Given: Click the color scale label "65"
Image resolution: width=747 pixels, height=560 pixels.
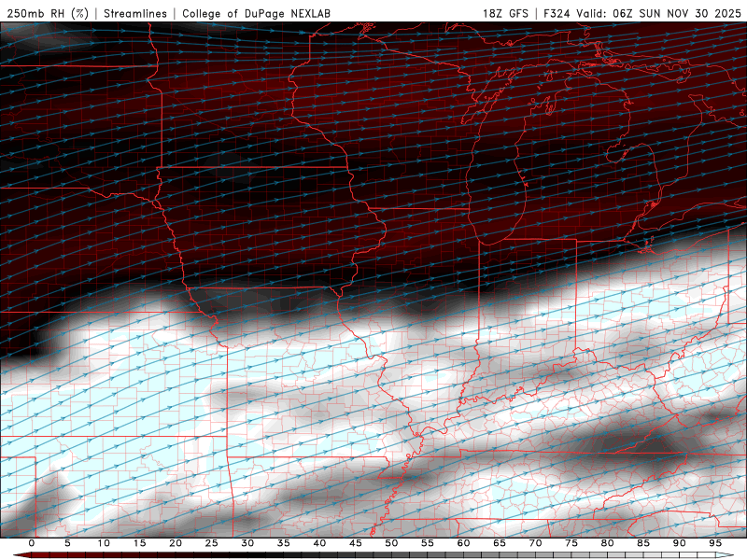Looking at the screenshot, I should [x=500, y=543].
